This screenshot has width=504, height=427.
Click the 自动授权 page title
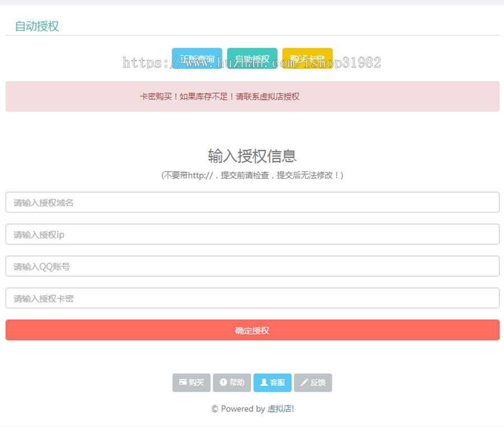(37, 26)
